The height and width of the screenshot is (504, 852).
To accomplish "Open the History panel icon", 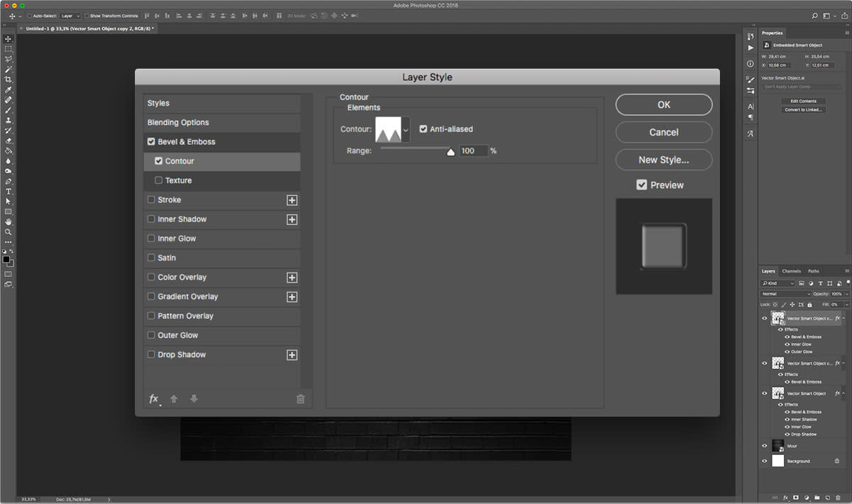I will (750, 36).
